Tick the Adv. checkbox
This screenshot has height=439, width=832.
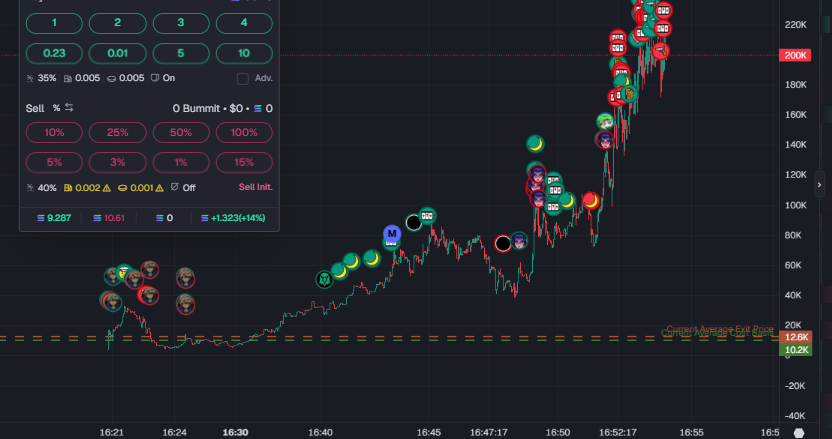[x=242, y=79]
